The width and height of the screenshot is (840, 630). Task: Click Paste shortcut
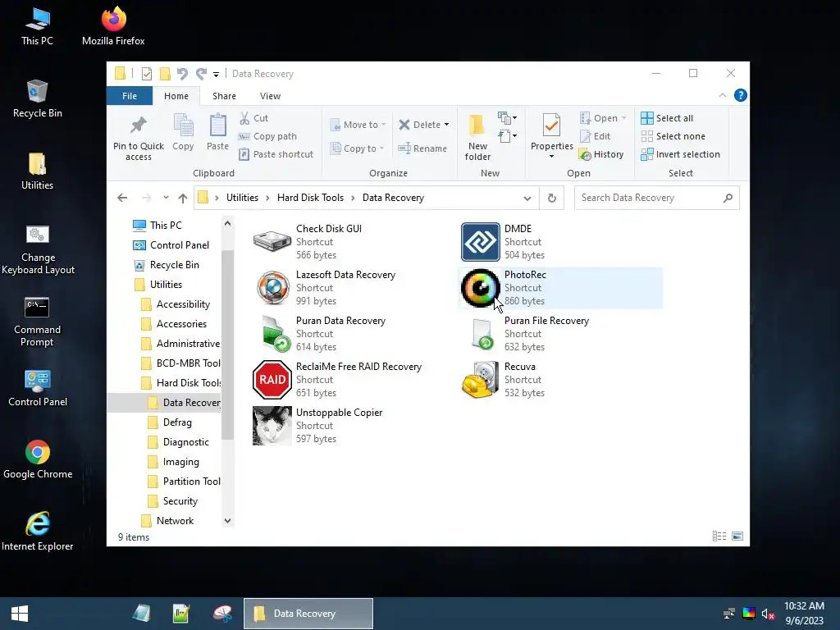pos(276,154)
